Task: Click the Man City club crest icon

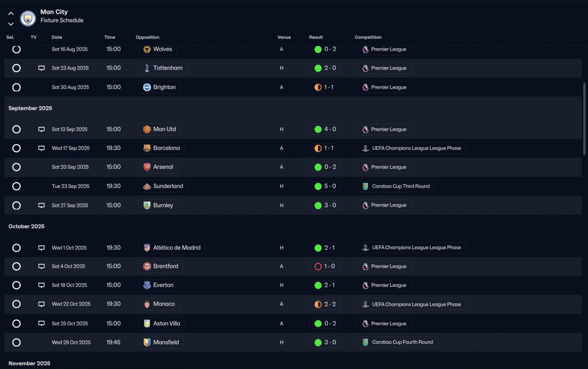Action: pyautogui.click(x=28, y=18)
